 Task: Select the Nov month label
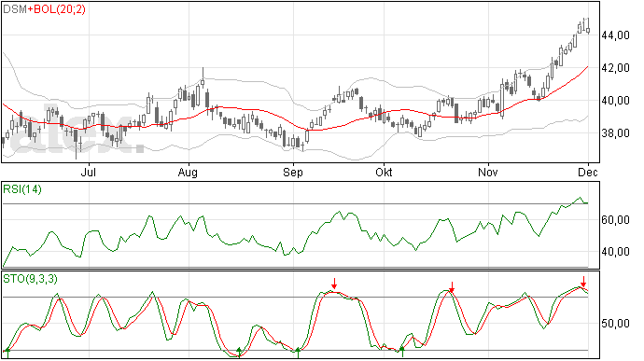click(x=488, y=172)
